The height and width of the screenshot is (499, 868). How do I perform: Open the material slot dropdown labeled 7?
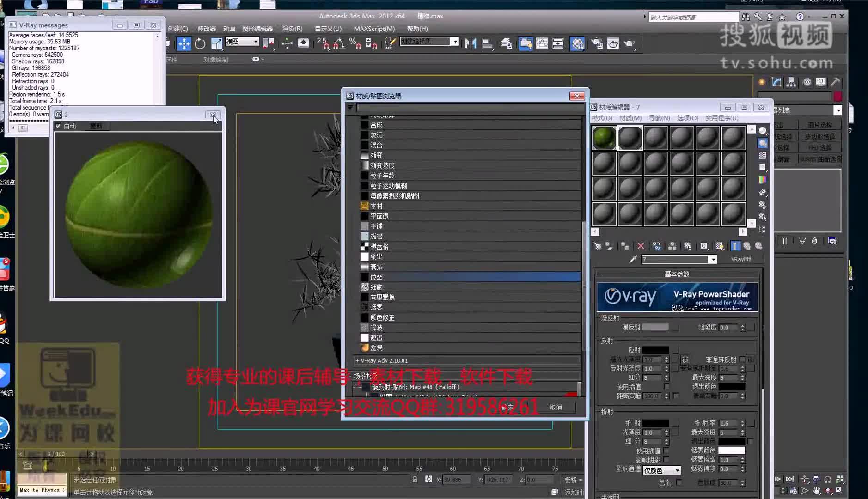(713, 259)
